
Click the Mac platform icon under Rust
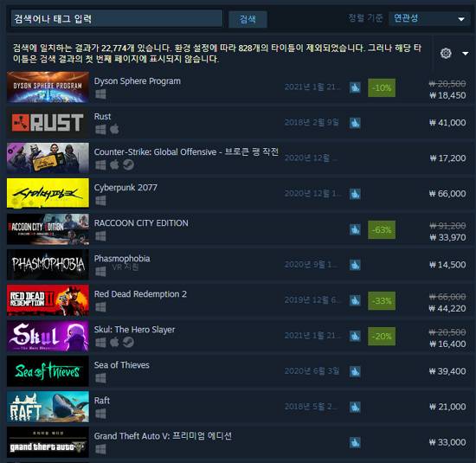114,129
